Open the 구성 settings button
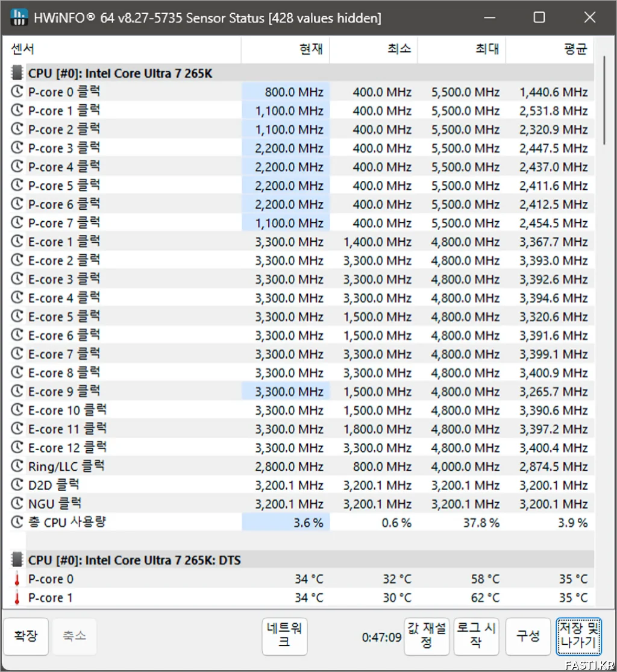This screenshot has width=617, height=672. 528,636
